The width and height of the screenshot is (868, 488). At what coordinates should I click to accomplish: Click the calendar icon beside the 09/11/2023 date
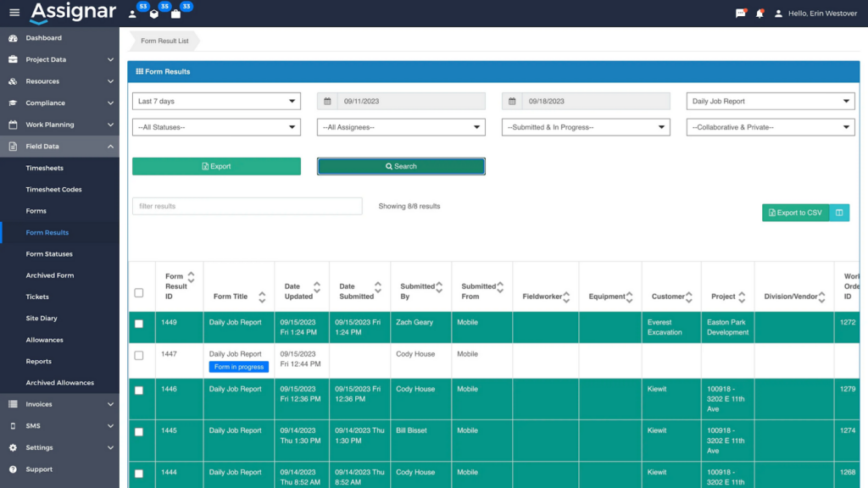pos(328,100)
